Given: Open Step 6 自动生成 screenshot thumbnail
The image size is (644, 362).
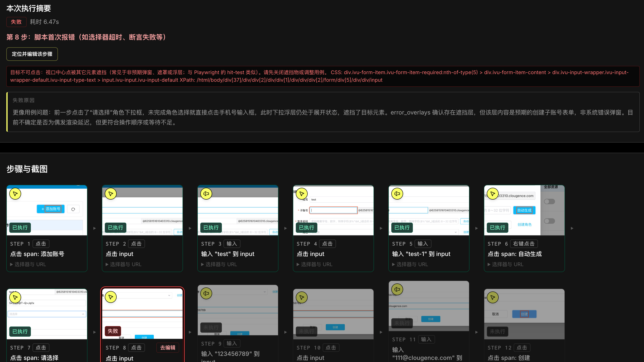Looking at the screenshot, I should click(524, 210).
